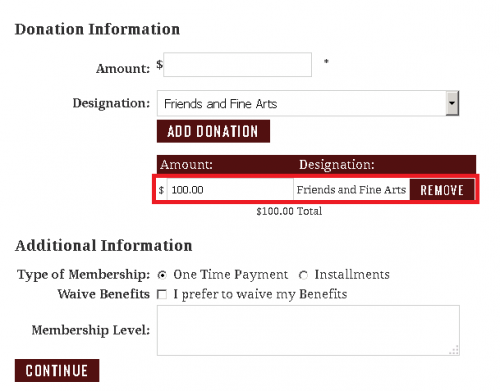
Task: Click the Membership Level textarea resize handle
Action: coord(454,350)
